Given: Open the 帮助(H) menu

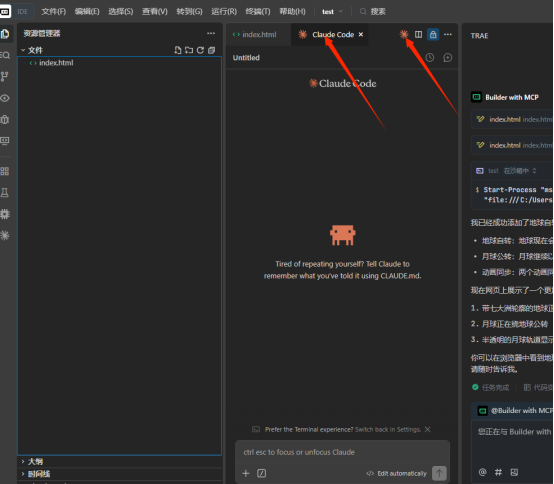Looking at the screenshot, I should pyautogui.click(x=292, y=12).
